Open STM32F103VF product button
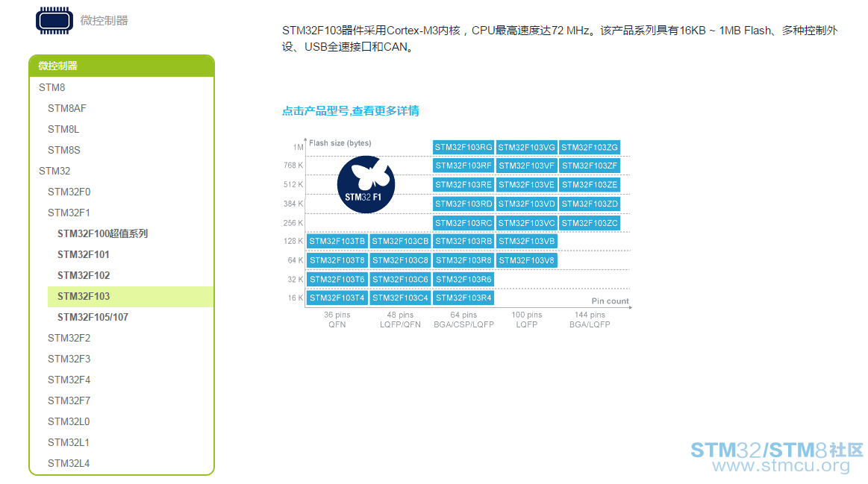Viewport: 868px width, 484px height. point(526,166)
